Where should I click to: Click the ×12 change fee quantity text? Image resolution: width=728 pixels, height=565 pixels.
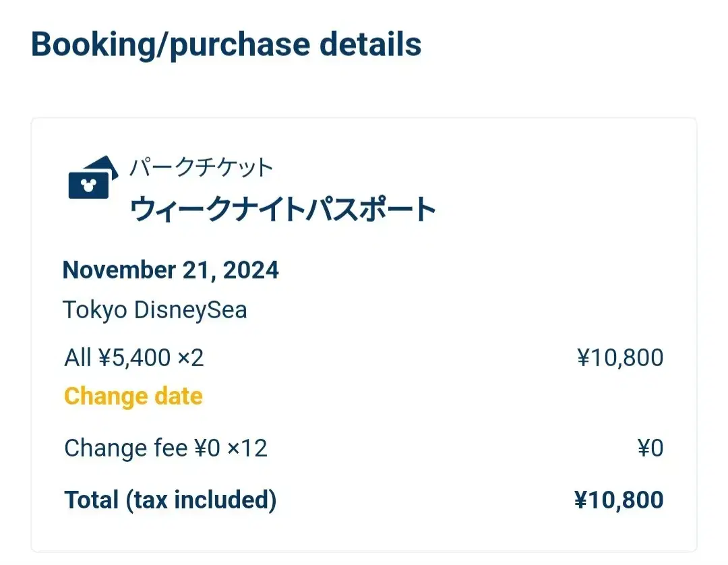pos(247,448)
